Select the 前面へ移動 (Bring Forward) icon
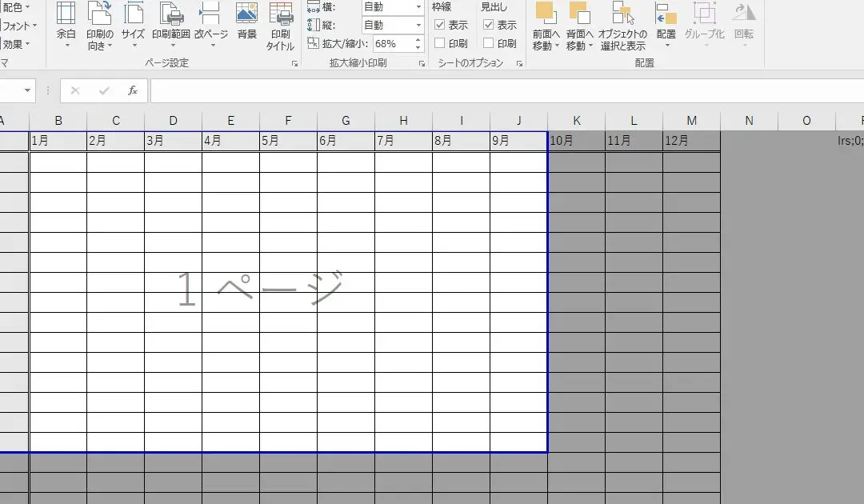This screenshot has width=864, height=504. 548,24
